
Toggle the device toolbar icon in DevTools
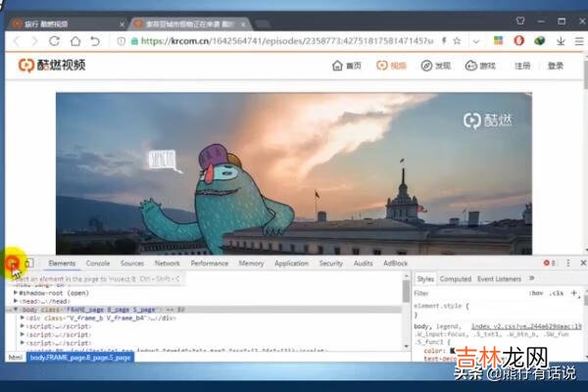pos(29,264)
